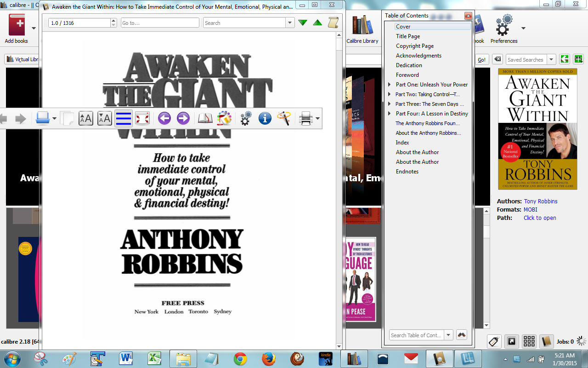Expand Part Three: The Seven Days section
This screenshot has height=368, width=588.
coord(390,104)
